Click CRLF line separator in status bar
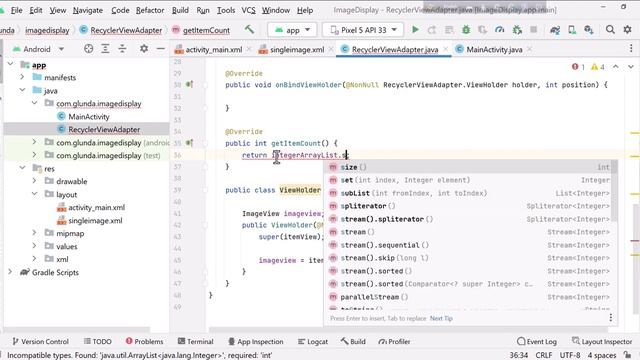Screen dimensions: 640x360 click(543, 355)
